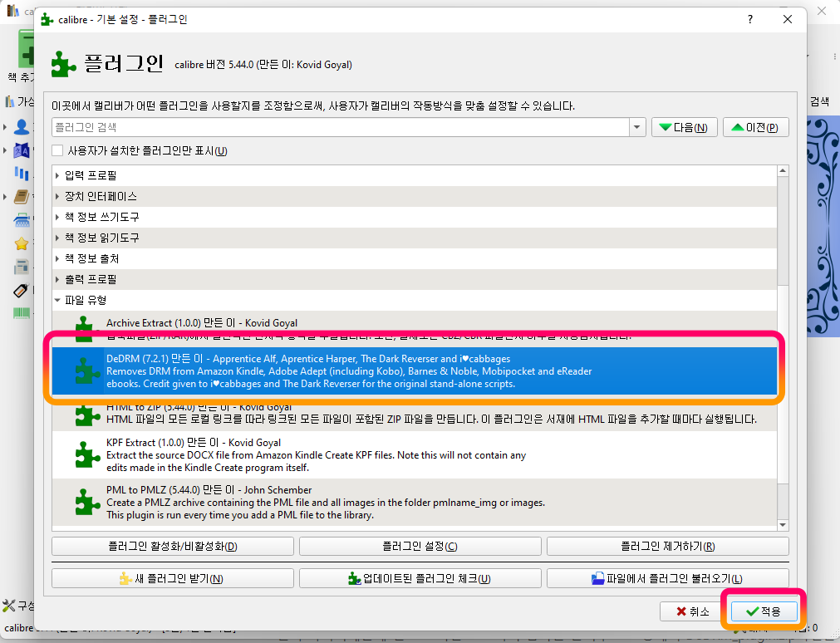Click the tags icon in main window sidebar
The height and width of the screenshot is (643, 840).
coord(21,290)
